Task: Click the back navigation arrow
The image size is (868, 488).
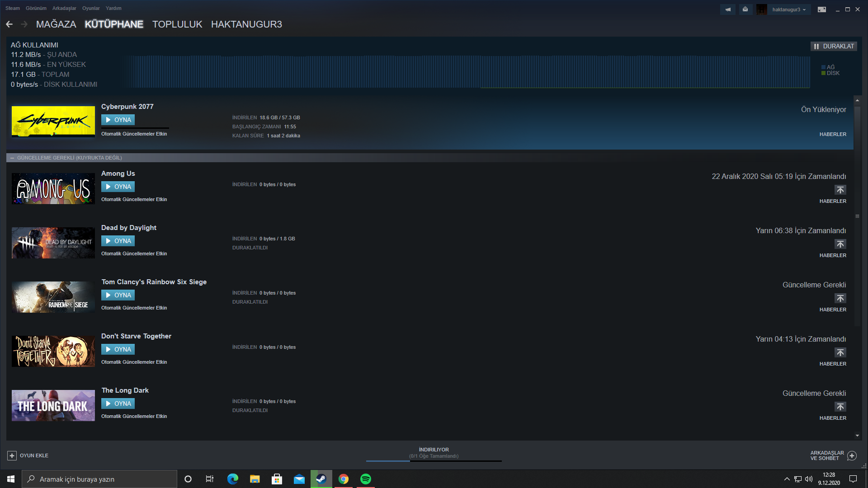Action: click(x=9, y=24)
